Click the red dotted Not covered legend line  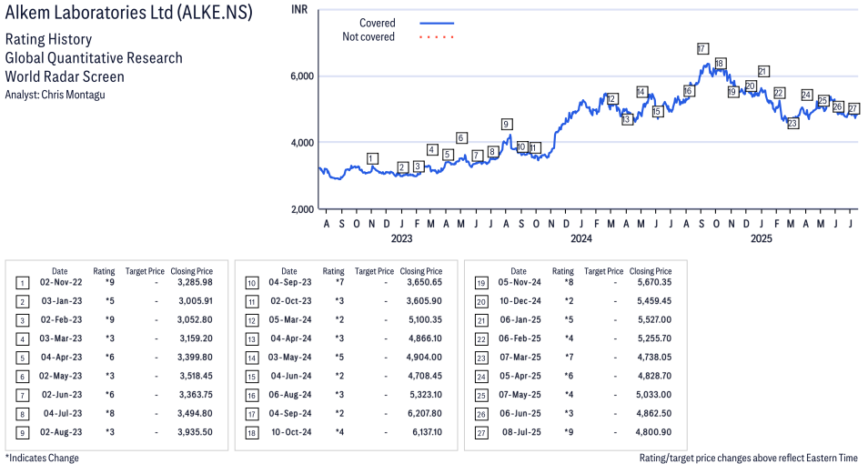click(437, 37)
